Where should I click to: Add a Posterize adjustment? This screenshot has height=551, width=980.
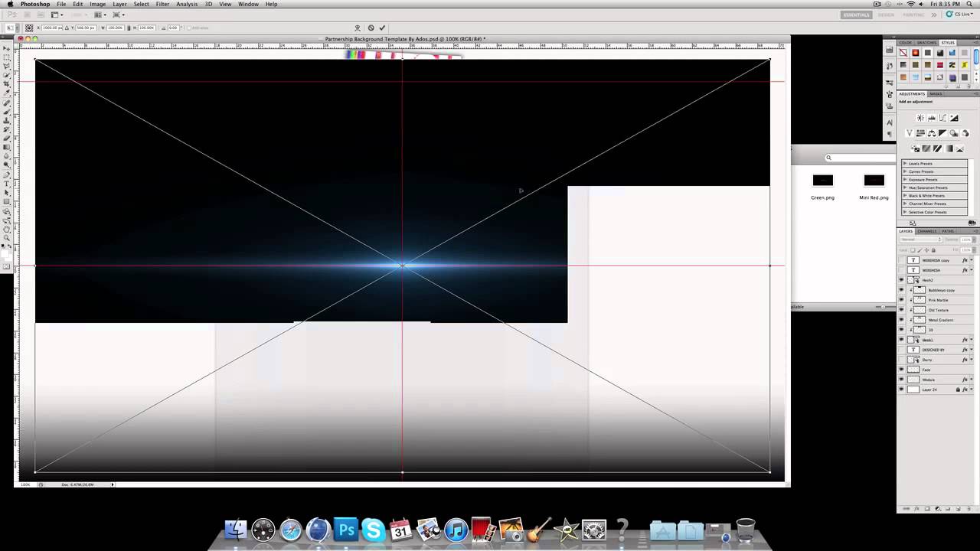(926, 148)
